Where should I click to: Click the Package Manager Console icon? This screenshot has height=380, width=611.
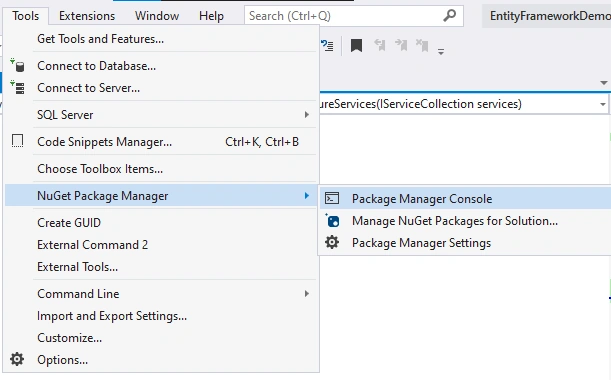click(x=332, y=198)
